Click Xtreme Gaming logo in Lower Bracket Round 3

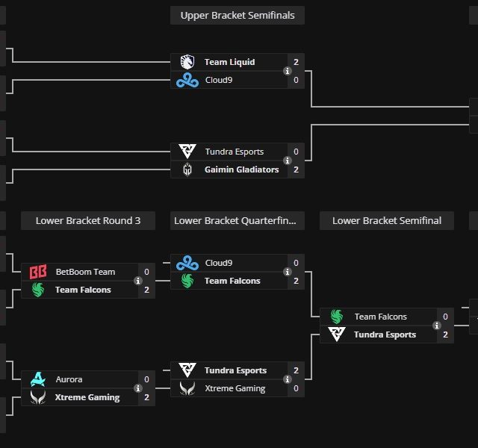(37, 397)
